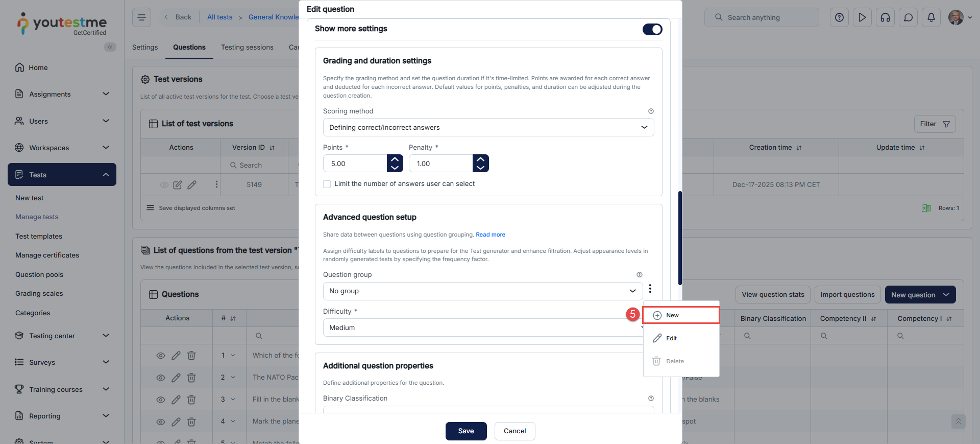Switch to the Testing sessions tab
This screenshot has width=980, height=444.
[x=247, y=48]
